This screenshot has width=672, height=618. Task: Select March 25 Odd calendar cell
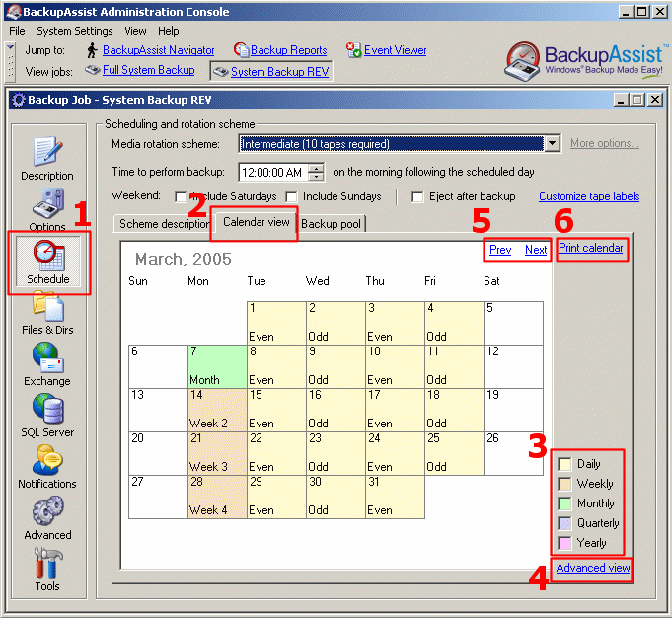(x=454, y=453)
